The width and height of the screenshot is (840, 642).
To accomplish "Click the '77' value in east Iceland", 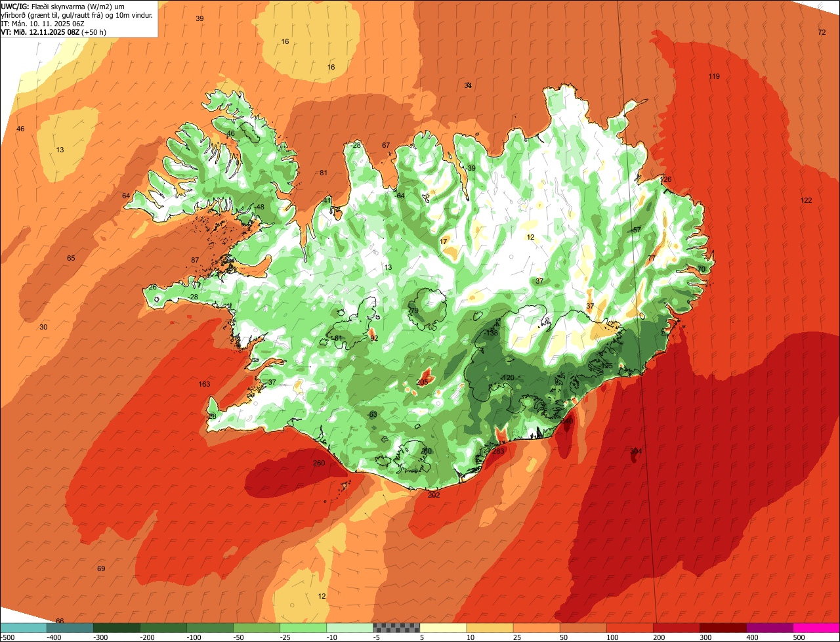I will point(652,258).
